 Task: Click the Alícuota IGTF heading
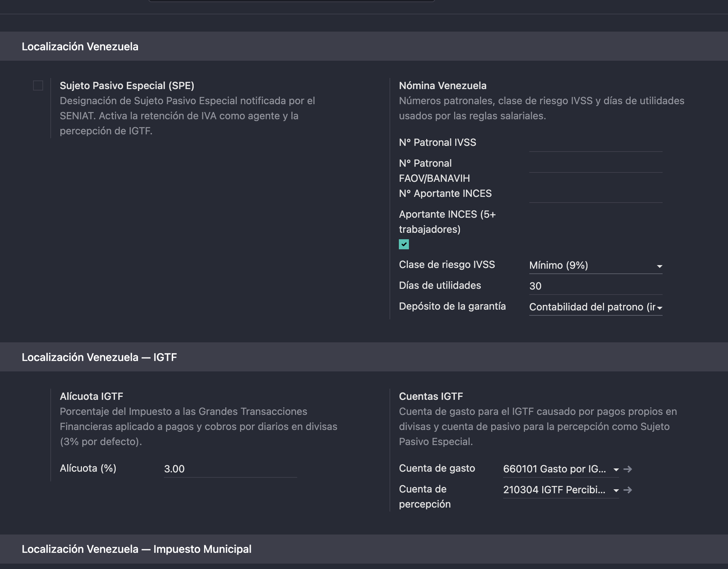pyautogui.click(x=91, y=397)
